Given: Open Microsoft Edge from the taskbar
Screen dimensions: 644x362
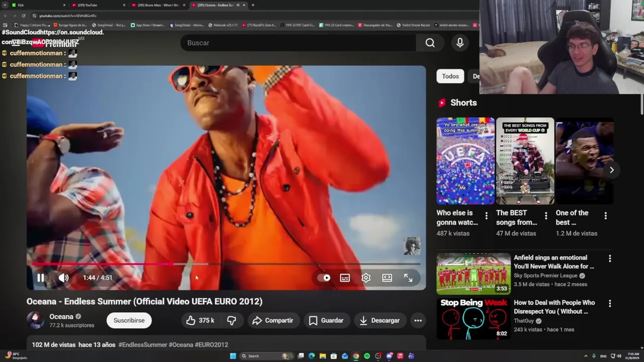Looking at the screenshot, I should tap(312, 356).
